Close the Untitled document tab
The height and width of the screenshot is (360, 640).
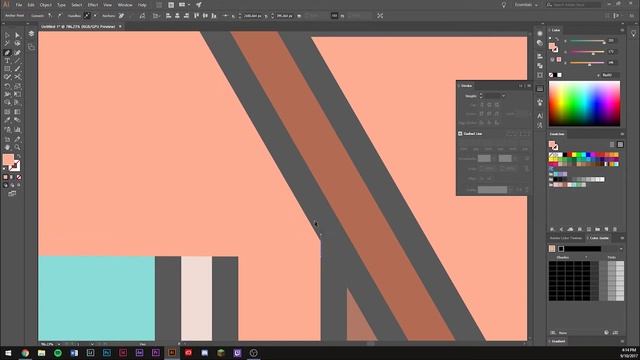[x=120, y=27]
